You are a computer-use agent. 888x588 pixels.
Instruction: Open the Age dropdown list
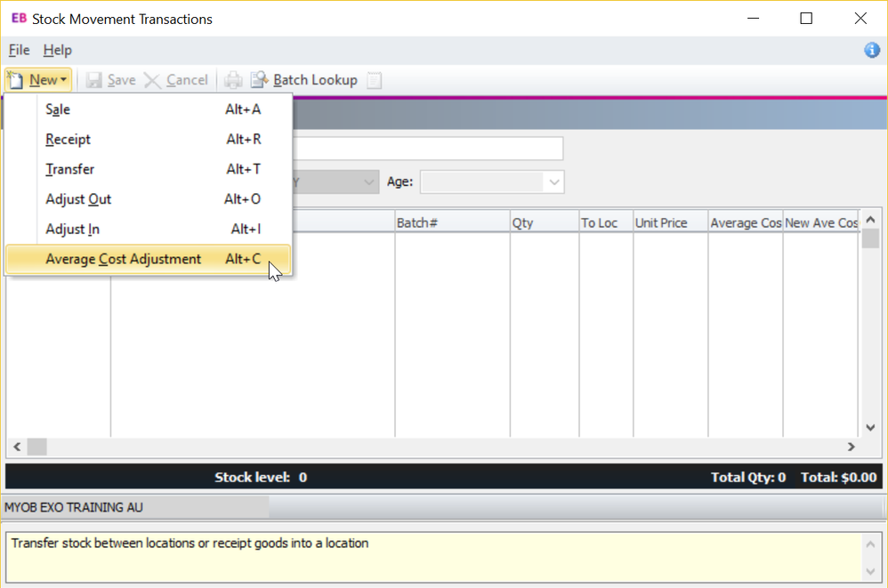(x=554, y=182)
